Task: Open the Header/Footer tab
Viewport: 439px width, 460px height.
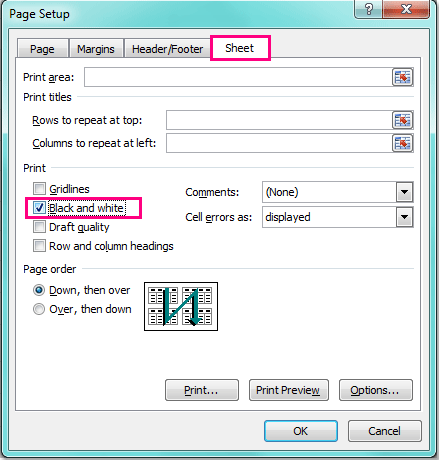Action: (167, 49)
